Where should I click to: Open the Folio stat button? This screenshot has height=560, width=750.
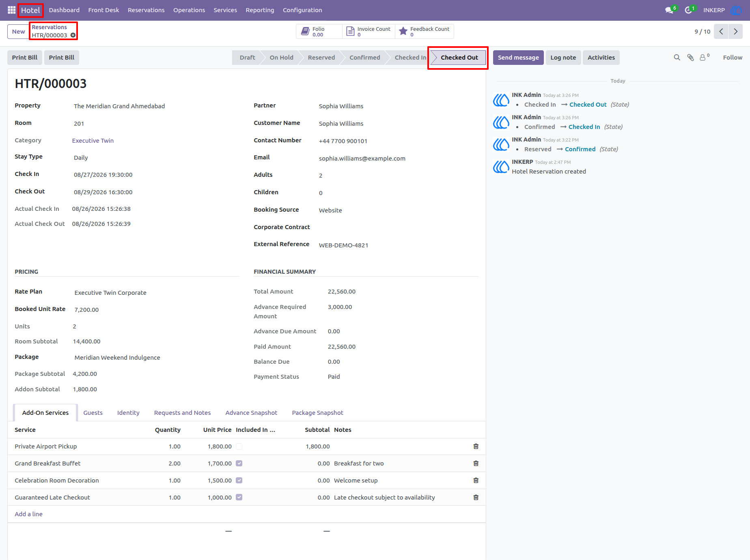pyautogui.click(x=319, y=32)
